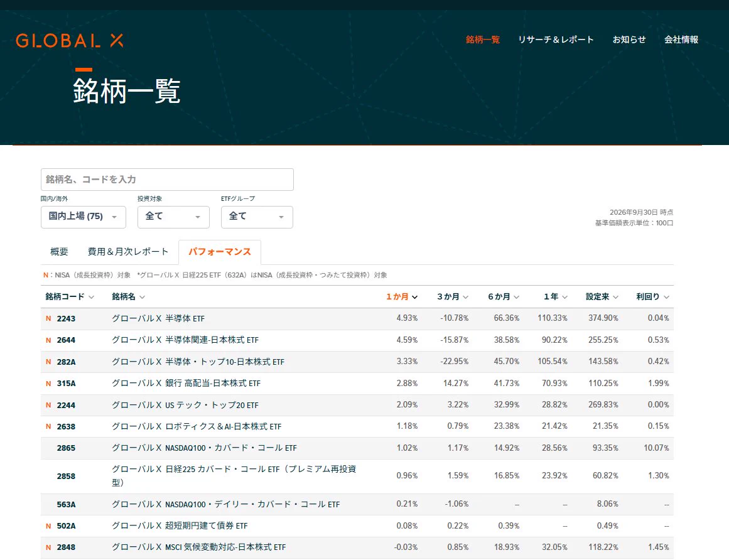Sort by 銘柄コード column
Viewport: 729px width, 560px height.
(x=70, y=297)
